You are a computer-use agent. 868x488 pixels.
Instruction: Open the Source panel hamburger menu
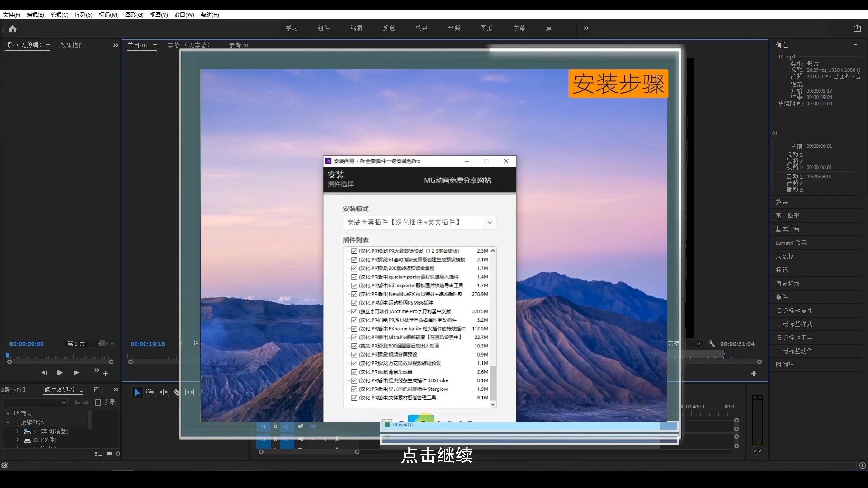pyautogui.click(x=48, y=46)
